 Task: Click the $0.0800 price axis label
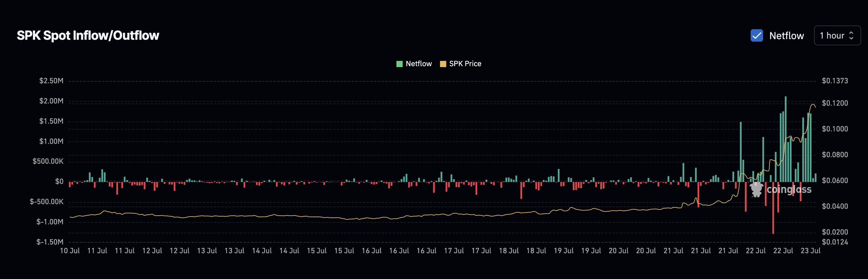835,155
